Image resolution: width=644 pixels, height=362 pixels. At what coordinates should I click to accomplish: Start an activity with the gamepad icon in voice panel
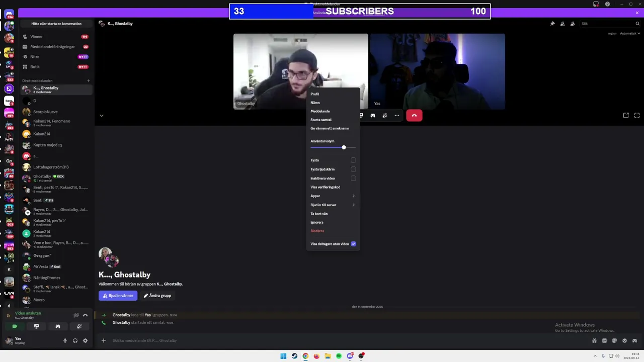pos(58,326)
